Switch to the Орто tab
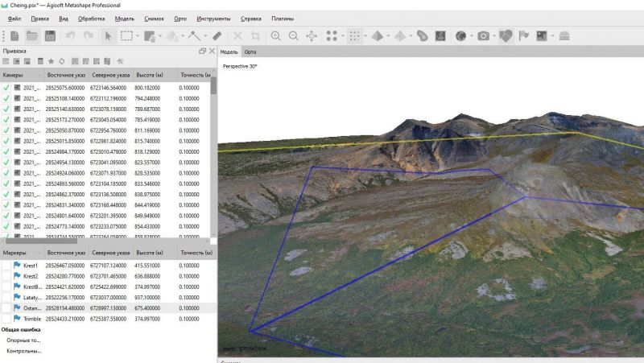The width and height of the screenshot is (644, 363). click(250, 52)
